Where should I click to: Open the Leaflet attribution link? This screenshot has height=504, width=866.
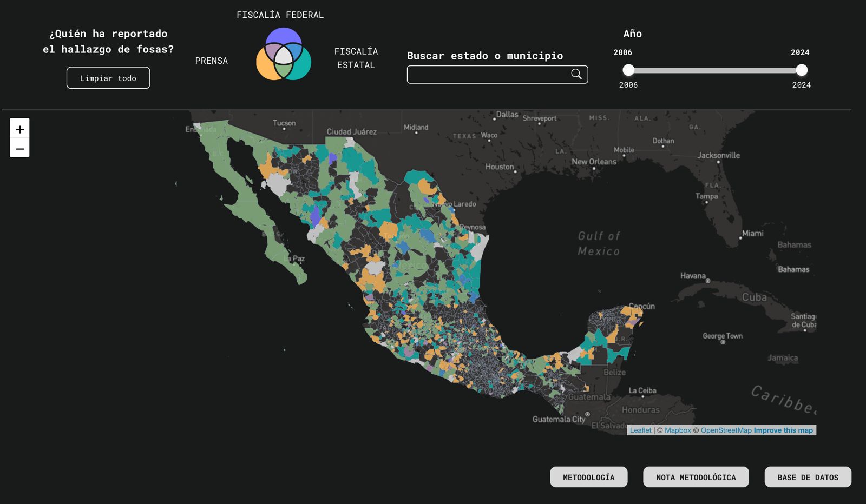coord(640,430)
